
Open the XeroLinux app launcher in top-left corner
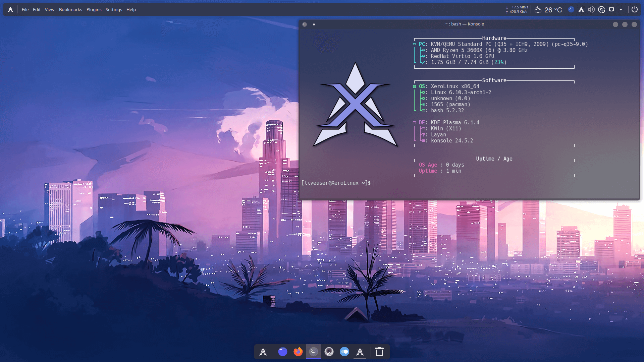(x=10, y=9)
